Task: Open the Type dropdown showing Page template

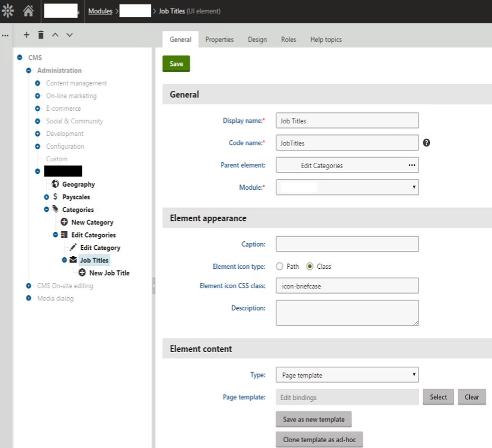Action: click(x=348, y=375)
